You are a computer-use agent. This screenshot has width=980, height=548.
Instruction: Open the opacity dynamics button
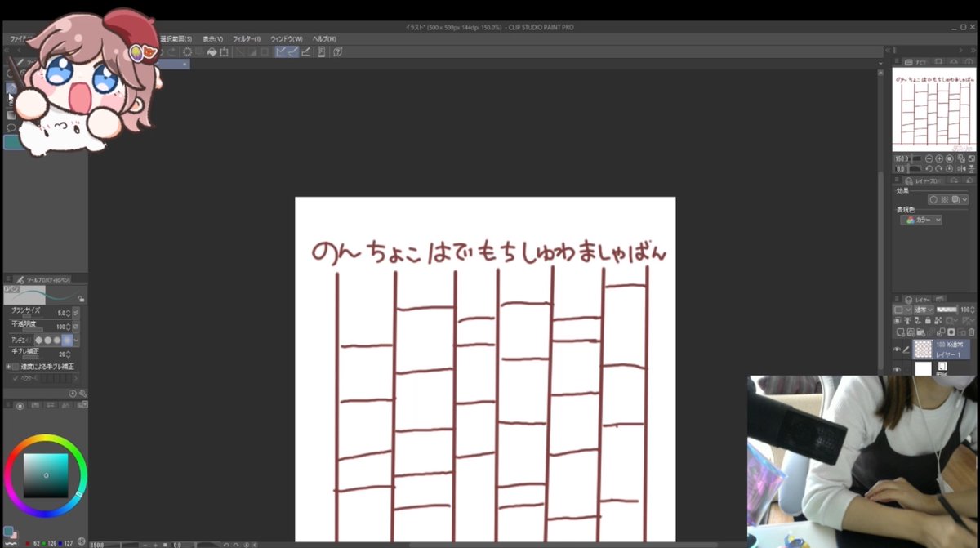(x=76, y=327)
